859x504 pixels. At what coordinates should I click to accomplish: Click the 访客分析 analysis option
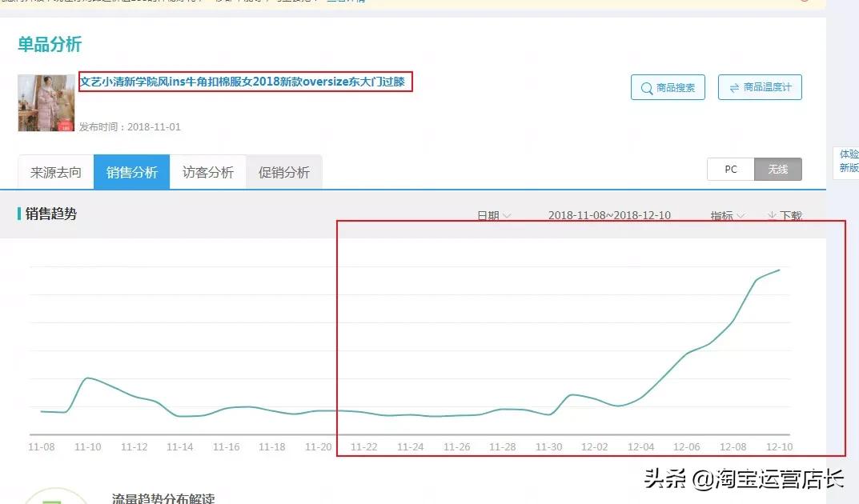pos(208,170)
